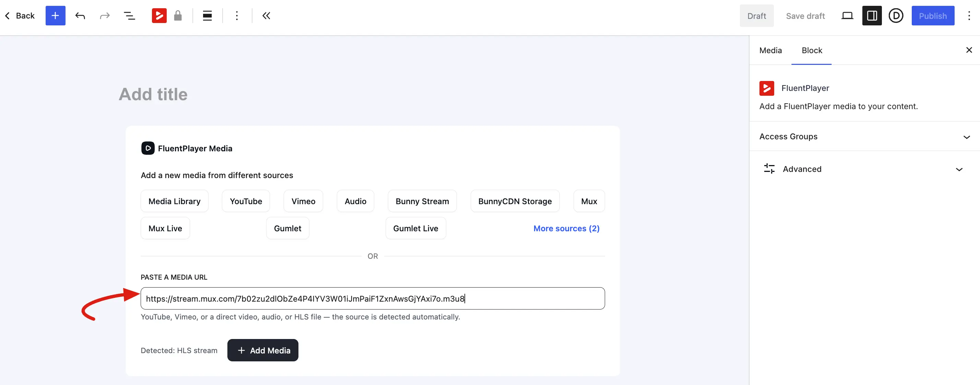The height and width of the screenshot is (385, 980).
Task: Choose Bunny Stream source
Action: pos(422,201)
